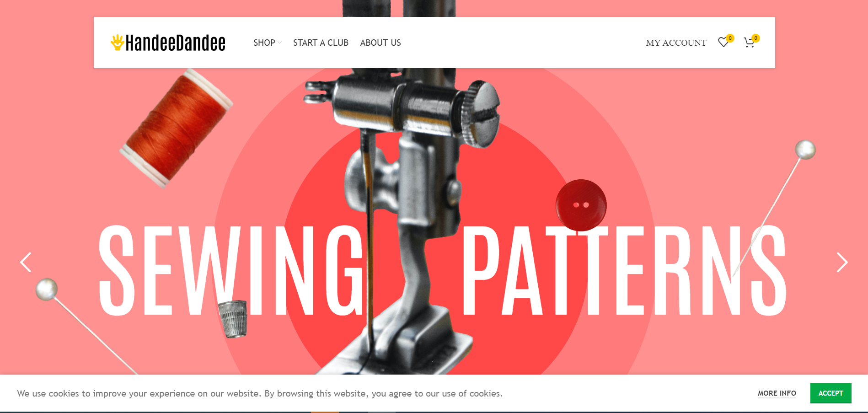Advance slider with right arrow
Image resolution: width=868 pixels, height=413 pixels.
coord(842,262)
